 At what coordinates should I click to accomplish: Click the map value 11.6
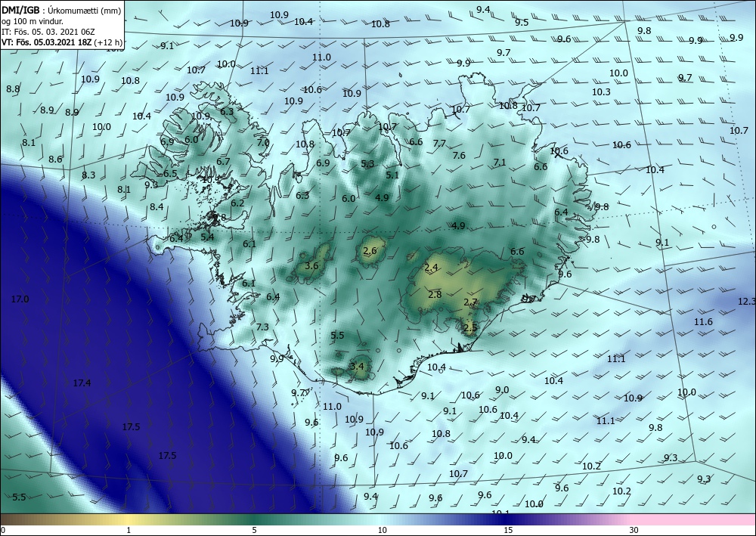703,322
